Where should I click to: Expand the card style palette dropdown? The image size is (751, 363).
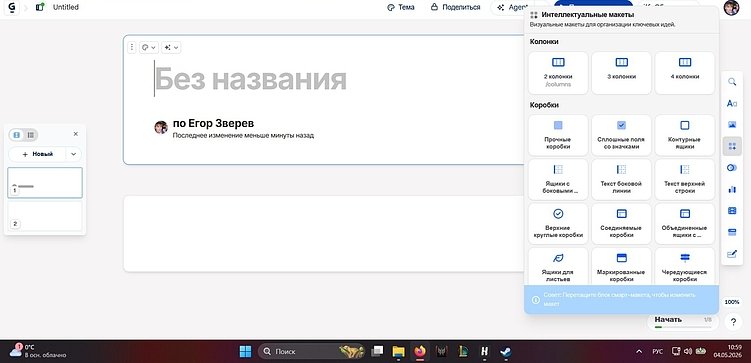tap(148, 47)
